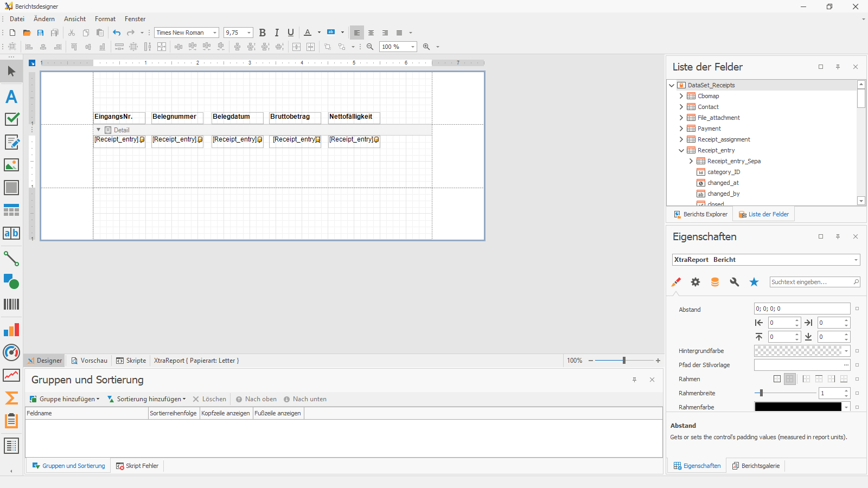Show Favorite properties (star icon)
Image resolution: width=868 pixels, height=488 pixels.
click(754, 282)
